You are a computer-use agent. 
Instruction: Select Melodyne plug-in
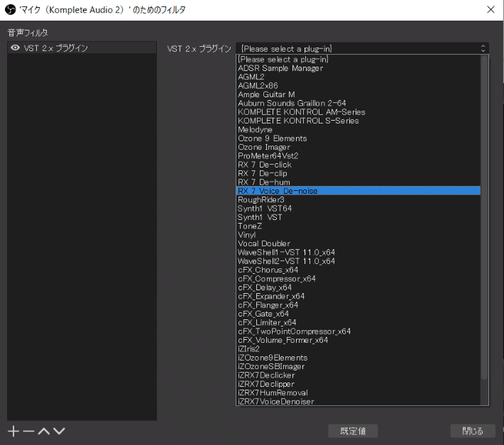358,129
